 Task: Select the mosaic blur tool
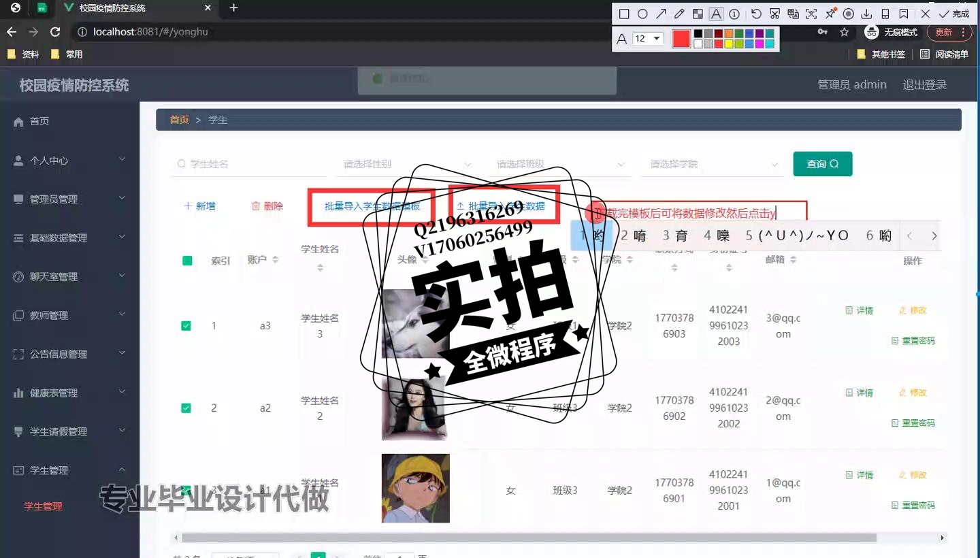pyautogui.click(x=698, y=14)
